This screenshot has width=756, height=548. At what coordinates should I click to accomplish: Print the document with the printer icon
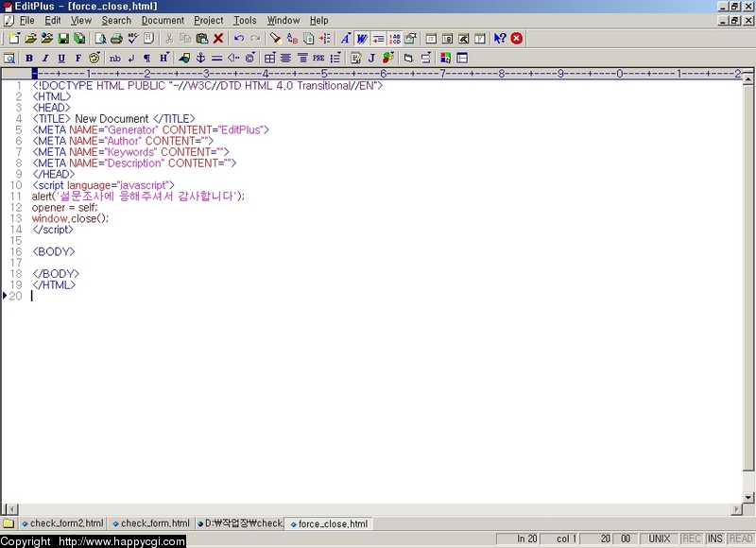pyautogui.click(x=116, y=39)
